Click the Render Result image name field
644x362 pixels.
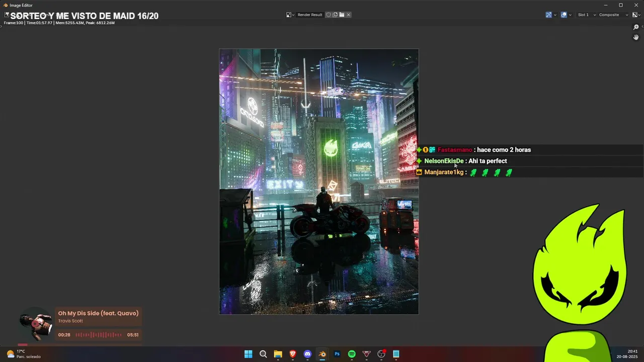point(309,15)
